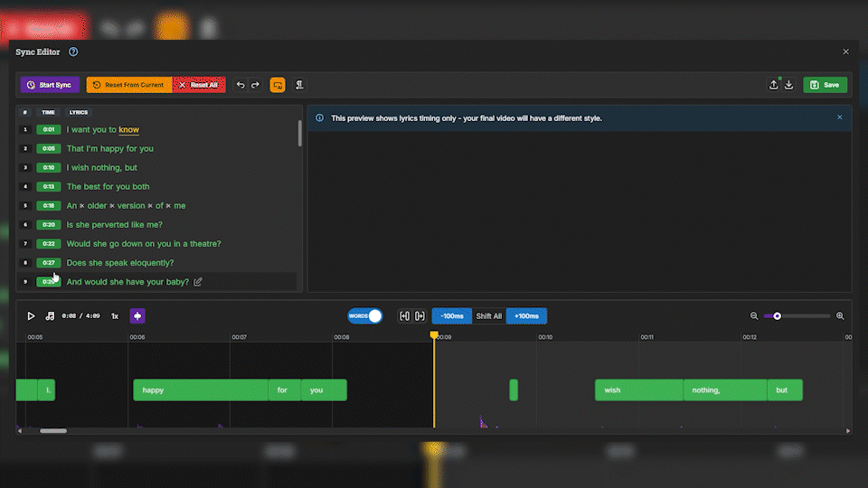
Task: Select the 'you' word block
Action: [x=324, y=390]
